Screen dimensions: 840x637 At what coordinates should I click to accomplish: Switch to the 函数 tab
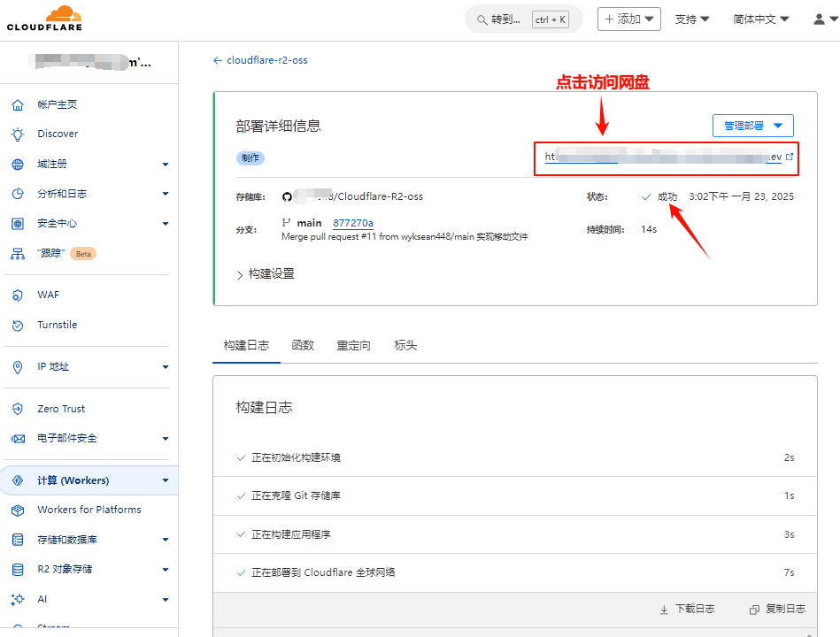(x=303, y=346)
